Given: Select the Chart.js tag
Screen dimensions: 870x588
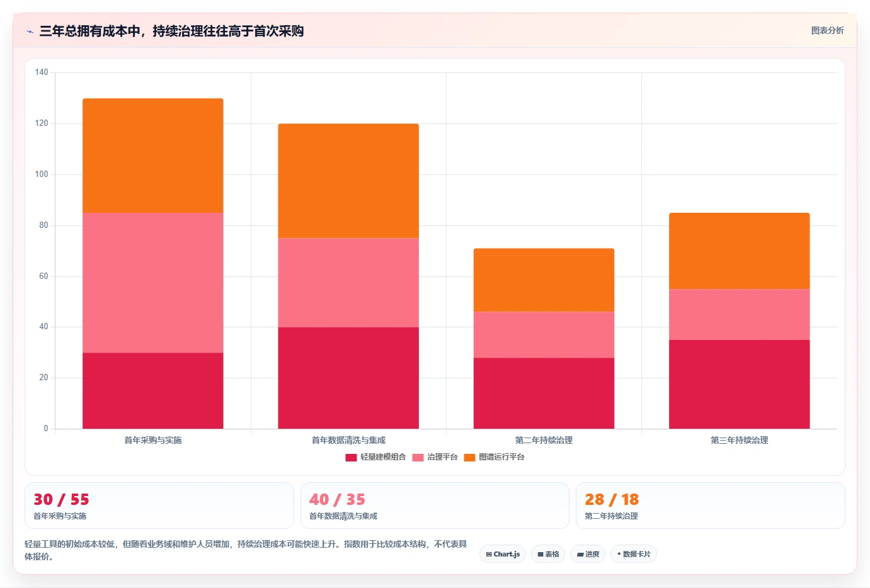Looking at the screenshot, I should pyautogui.click(x=503, y=554).
